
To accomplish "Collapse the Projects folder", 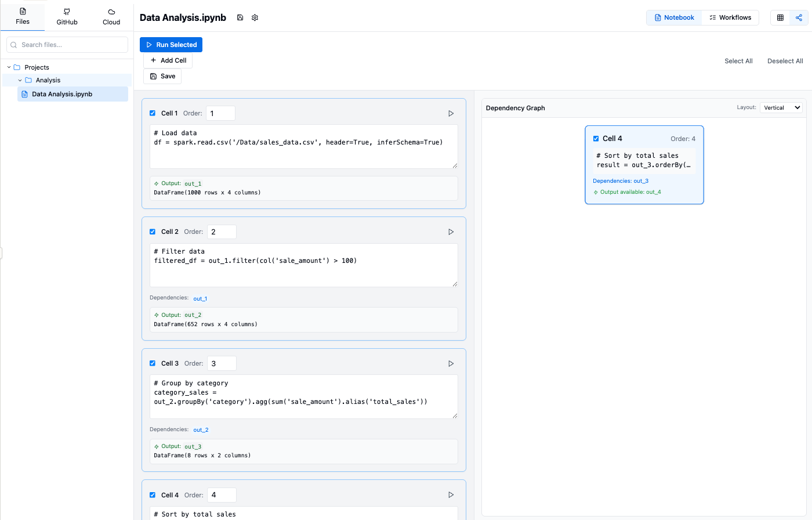I will coord(9,67).
